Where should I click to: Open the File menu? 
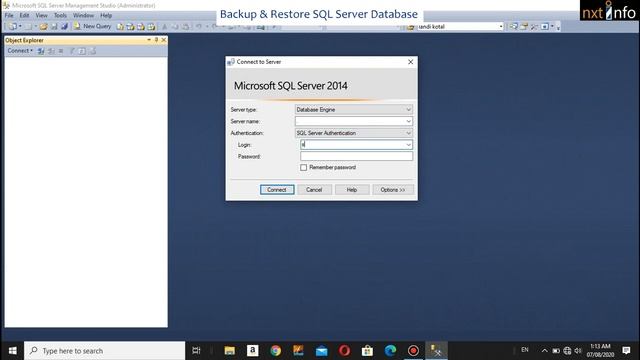[x=9, y=16]
